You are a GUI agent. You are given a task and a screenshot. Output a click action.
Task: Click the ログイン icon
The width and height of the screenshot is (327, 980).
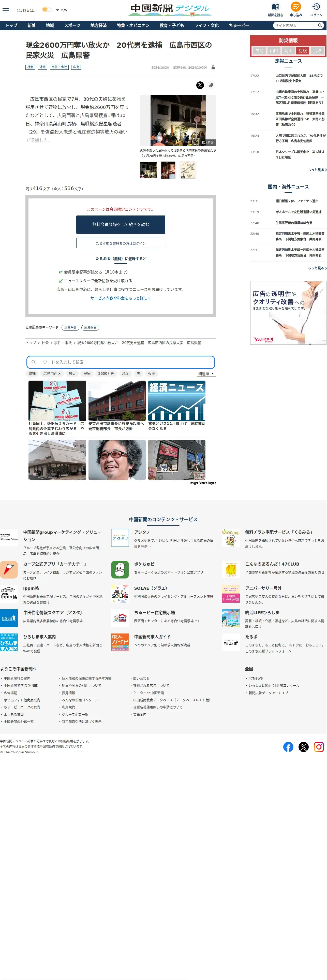pos(316,6)
